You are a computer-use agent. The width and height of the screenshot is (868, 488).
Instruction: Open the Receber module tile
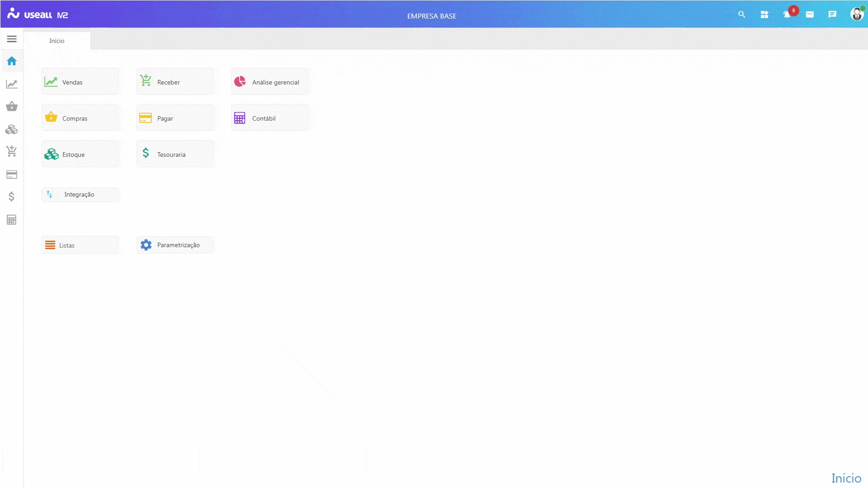pyautogui.click(x=175, y=82)
